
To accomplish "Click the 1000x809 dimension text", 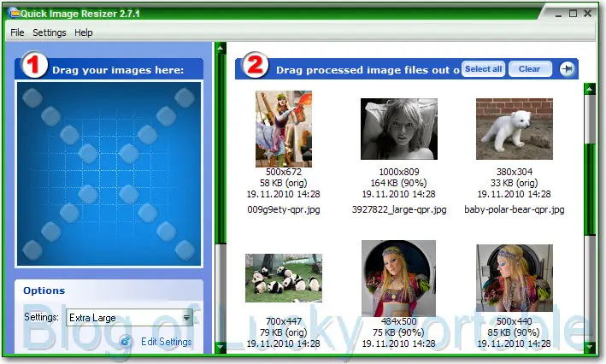I will [x=399, y=172].
